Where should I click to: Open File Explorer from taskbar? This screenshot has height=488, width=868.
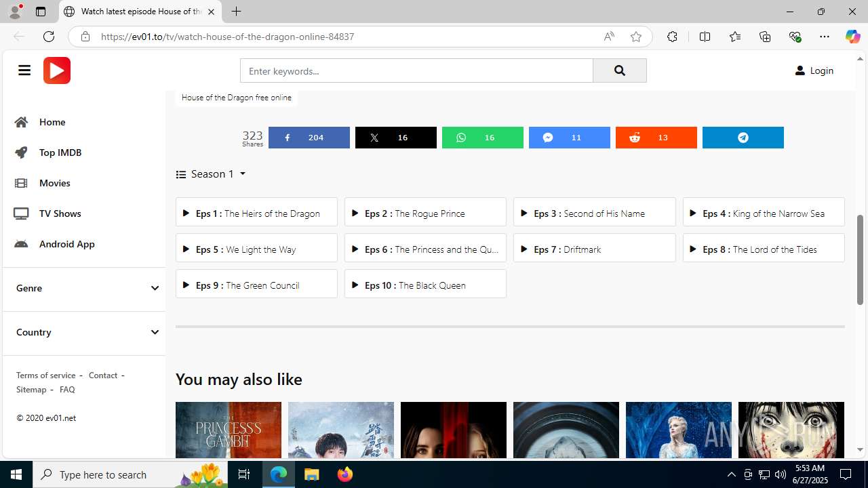[x=312, y=474]
